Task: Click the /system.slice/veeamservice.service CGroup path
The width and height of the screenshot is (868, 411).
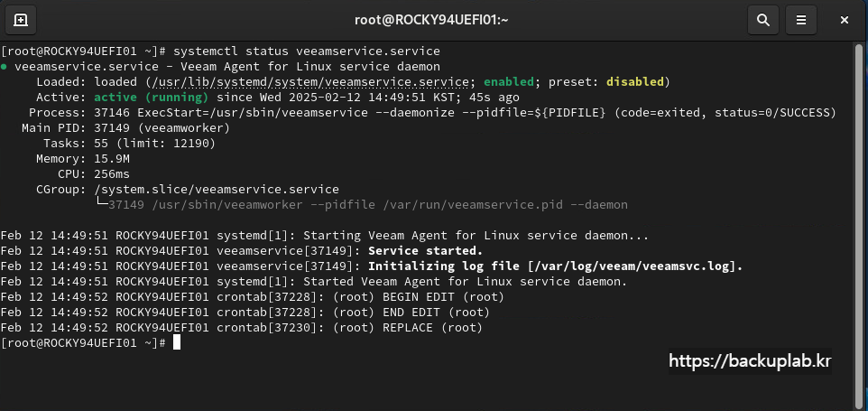Action: (x=217, y=190)
